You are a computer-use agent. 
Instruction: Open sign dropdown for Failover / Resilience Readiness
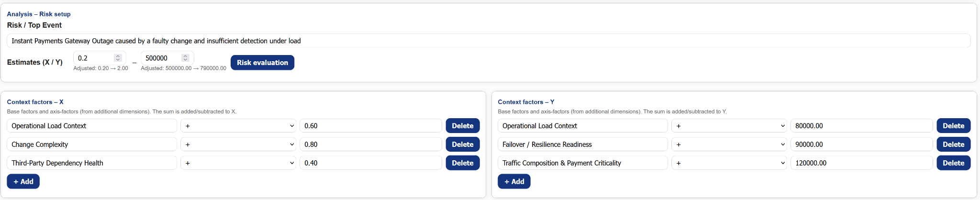pos(729,144)
